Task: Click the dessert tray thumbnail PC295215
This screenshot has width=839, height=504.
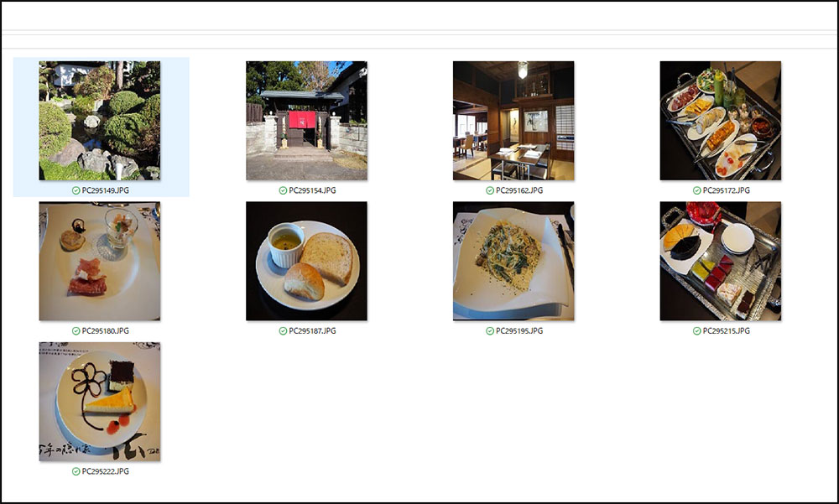Action: tap(721, 261)
